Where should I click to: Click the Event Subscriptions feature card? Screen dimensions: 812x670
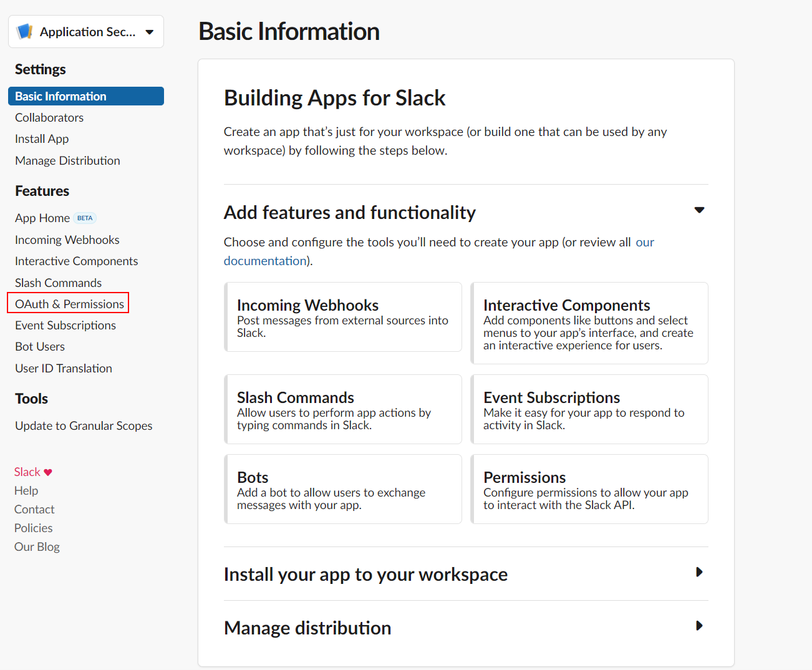click(589, 409)
